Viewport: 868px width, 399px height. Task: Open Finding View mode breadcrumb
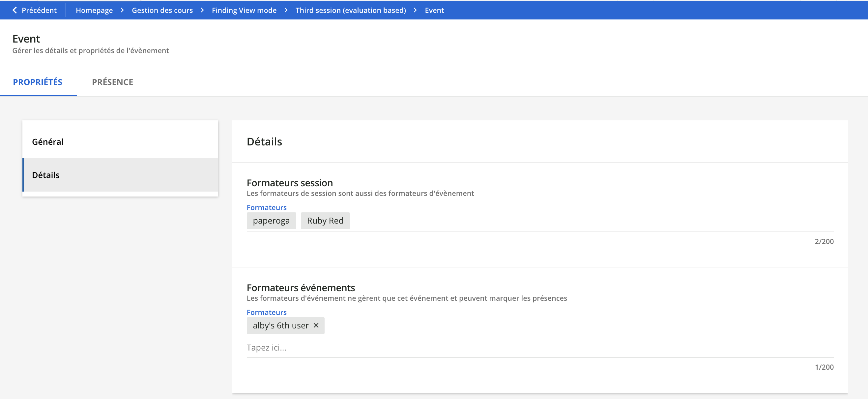[x=244, y=10]
